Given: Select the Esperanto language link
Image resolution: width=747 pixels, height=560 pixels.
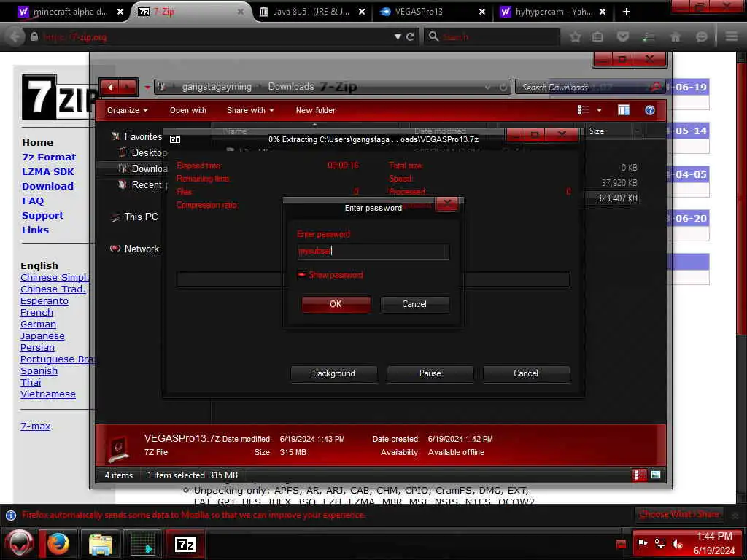Looking at the screenshot, I should click(44, 301).
